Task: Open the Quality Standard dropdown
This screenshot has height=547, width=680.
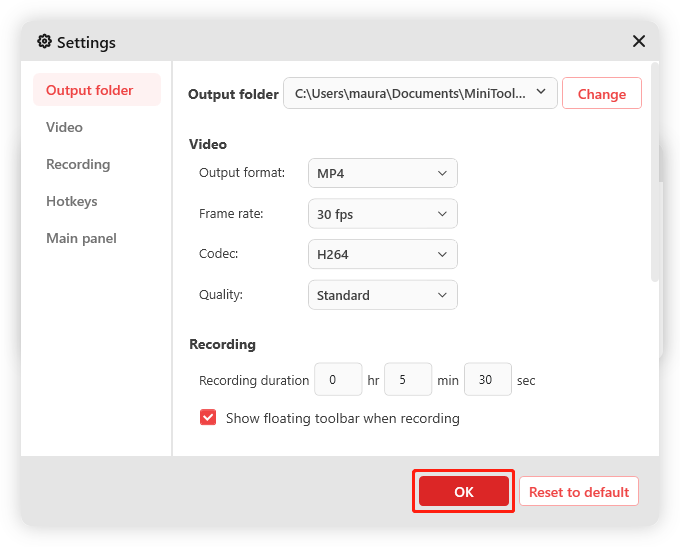Action: click(382, 295)
